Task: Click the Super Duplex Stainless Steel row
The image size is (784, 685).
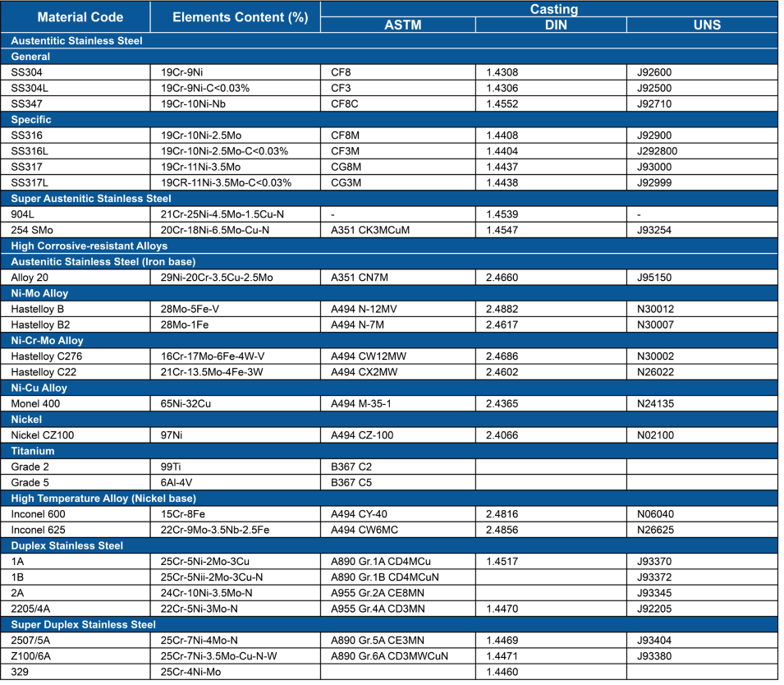Action: [83, 625]
